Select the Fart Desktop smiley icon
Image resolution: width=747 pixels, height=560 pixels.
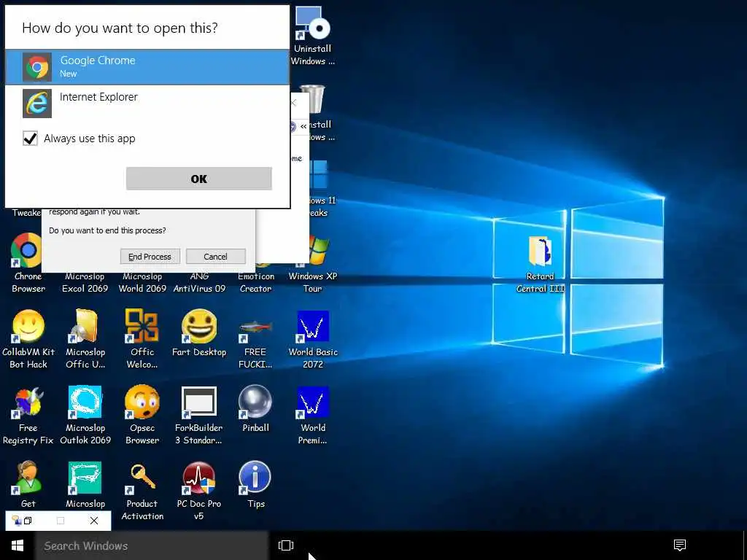coord(199,332)
